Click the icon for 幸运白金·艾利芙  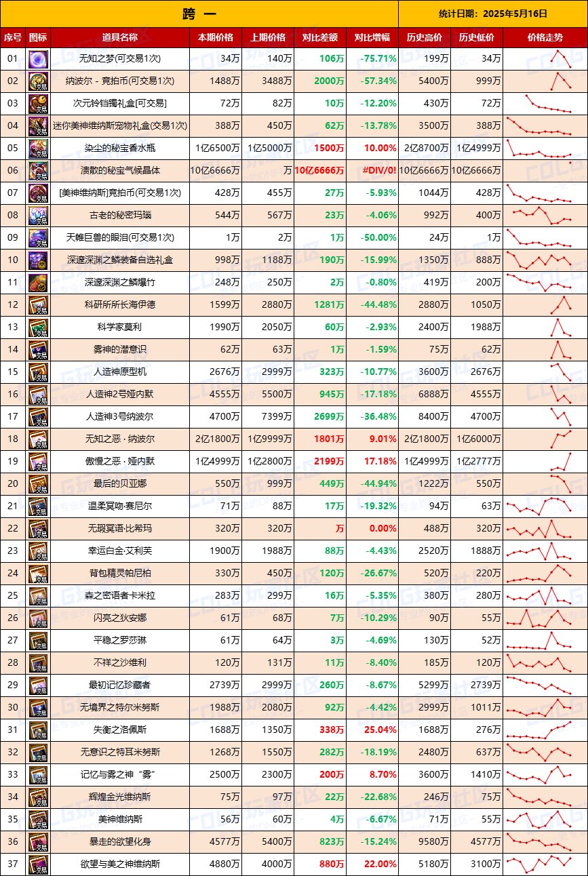tap(38, 551)
